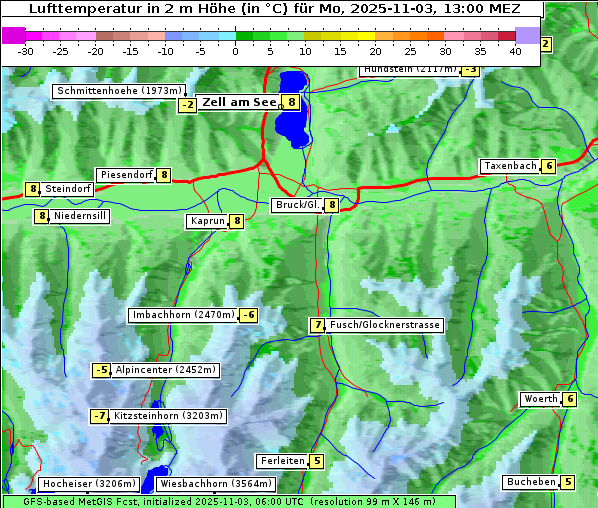Click the Schmittenhoehe (1973m) label
The height and width of the screenshot is (508, 598).
point(119,91)
